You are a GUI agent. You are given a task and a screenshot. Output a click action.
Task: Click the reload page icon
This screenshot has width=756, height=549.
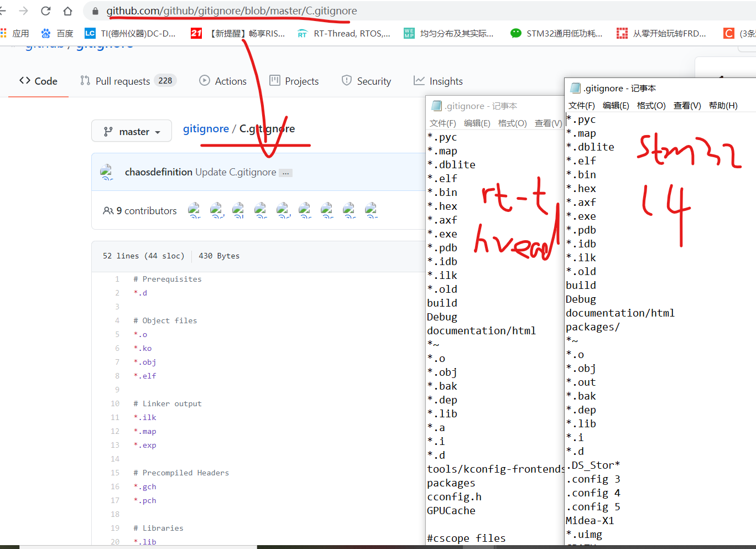(45, 11)
